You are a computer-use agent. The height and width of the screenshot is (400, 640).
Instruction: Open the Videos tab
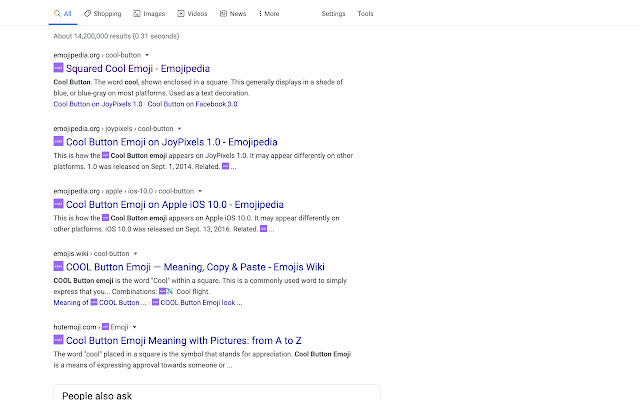(192, 13)
